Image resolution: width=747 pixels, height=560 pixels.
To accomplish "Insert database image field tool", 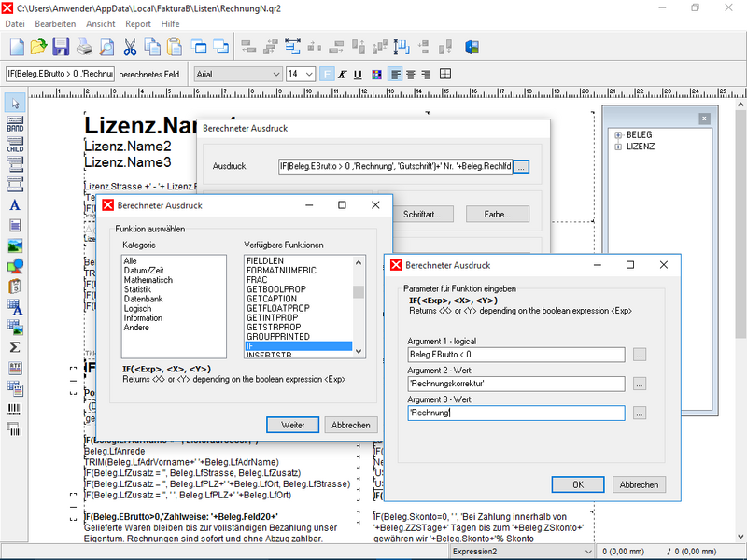I will 15,328.
